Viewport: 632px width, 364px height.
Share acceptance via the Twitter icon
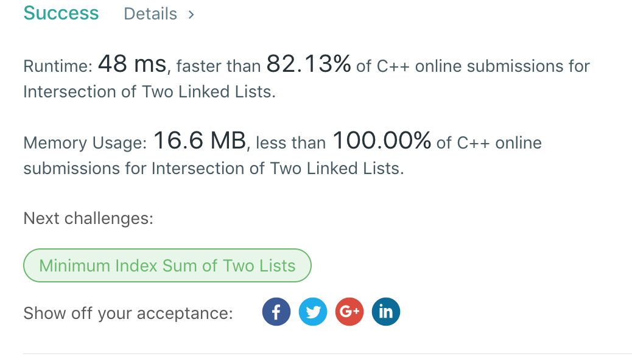click(x=313, y=312)
